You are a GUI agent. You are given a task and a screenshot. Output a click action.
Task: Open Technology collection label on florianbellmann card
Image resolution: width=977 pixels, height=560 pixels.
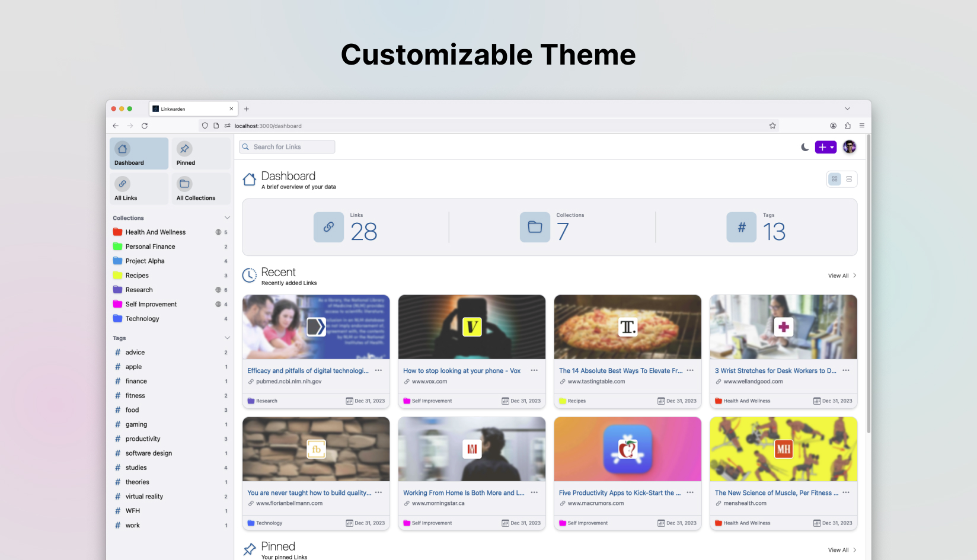[264, 523]
